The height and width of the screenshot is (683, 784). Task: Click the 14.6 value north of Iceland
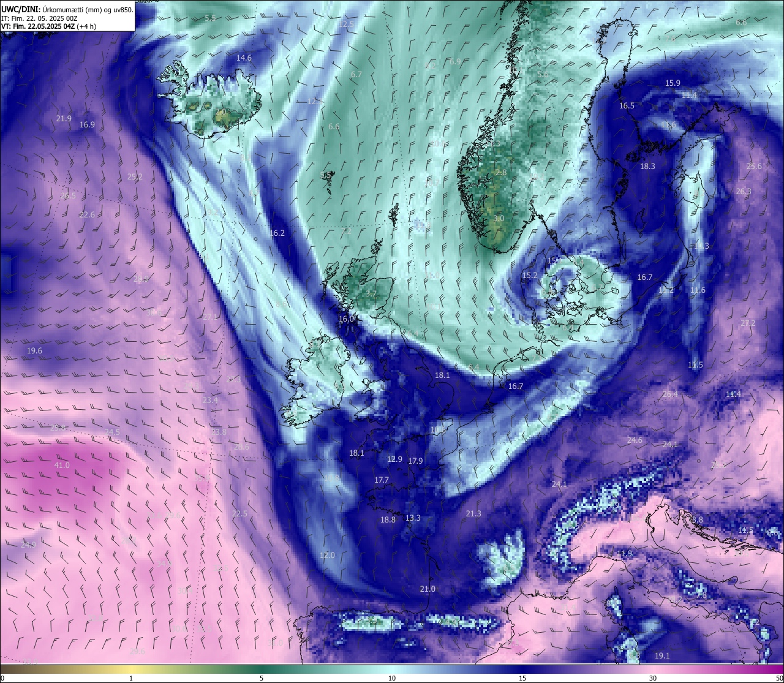pos(244,58)
